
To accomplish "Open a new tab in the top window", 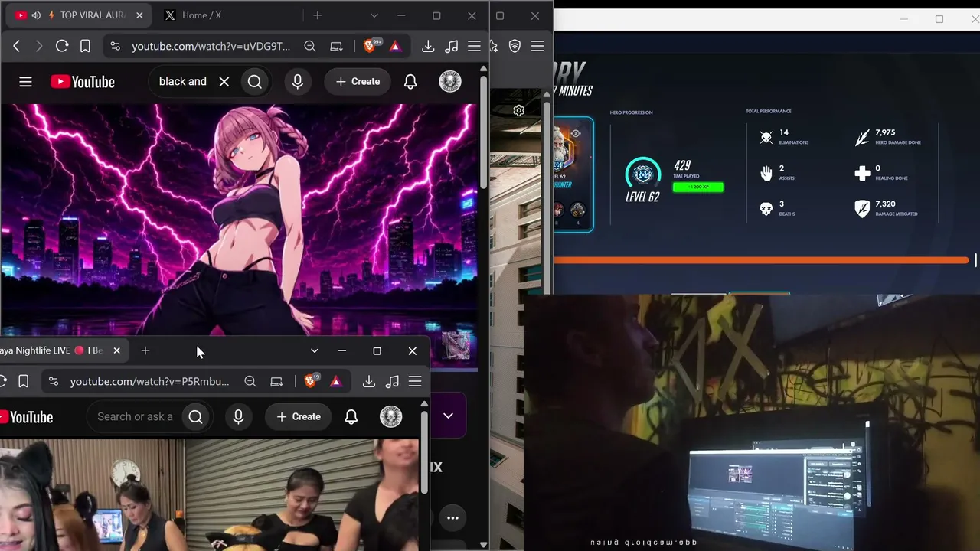I will 317,15.
